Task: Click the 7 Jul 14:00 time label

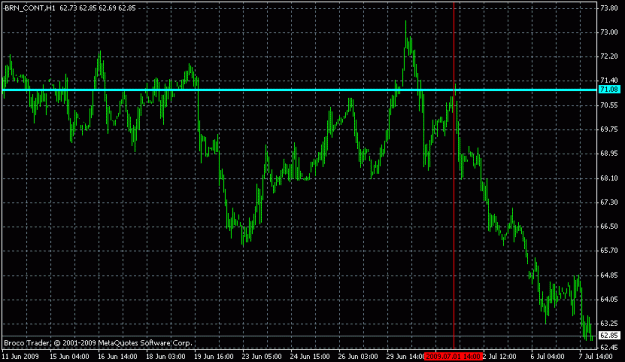Action: 596,356
